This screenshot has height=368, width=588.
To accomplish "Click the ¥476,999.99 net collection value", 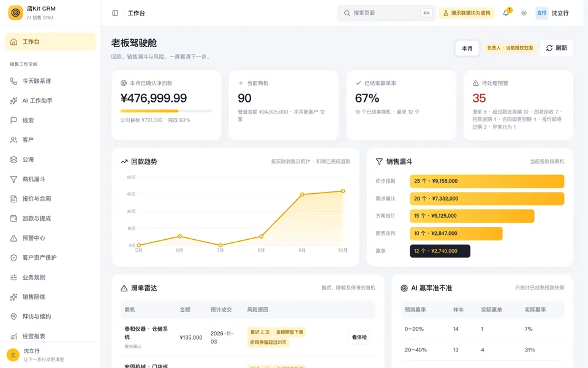I will [x=153, y=98].
